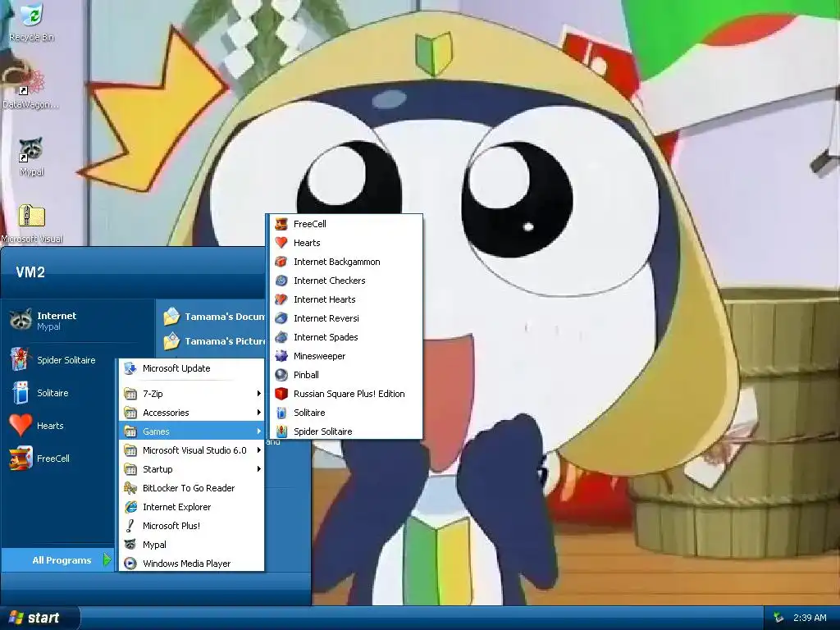The image size is (840, 630).
Task: Click the Start button
Action: pyautogui.click(x=39, y=618)
